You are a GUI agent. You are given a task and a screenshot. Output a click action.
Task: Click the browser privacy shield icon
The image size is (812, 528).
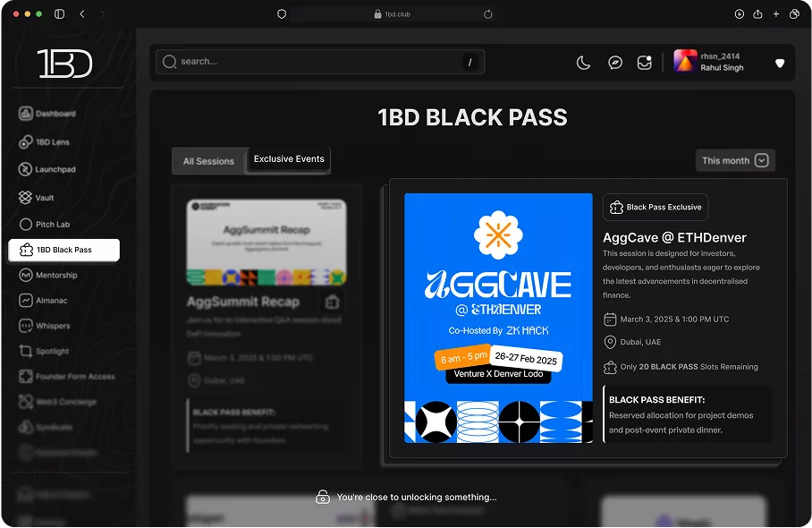click(x=282, y=14)
